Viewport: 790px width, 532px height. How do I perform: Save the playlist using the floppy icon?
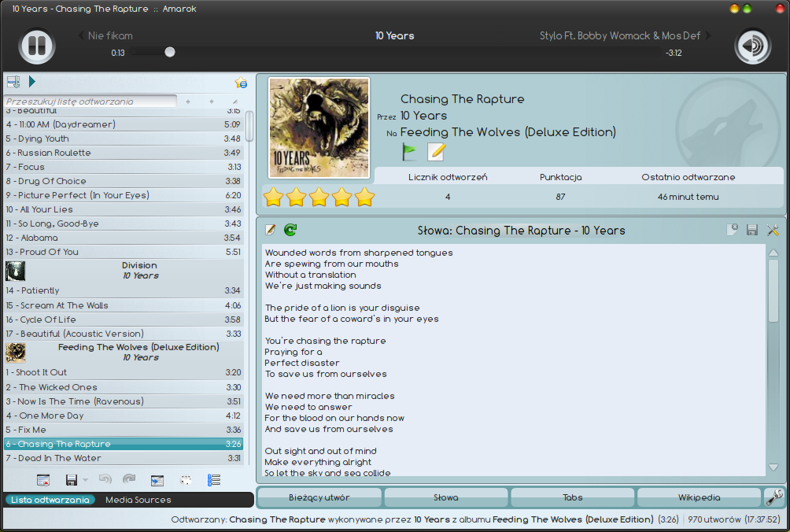coord(72,480)
